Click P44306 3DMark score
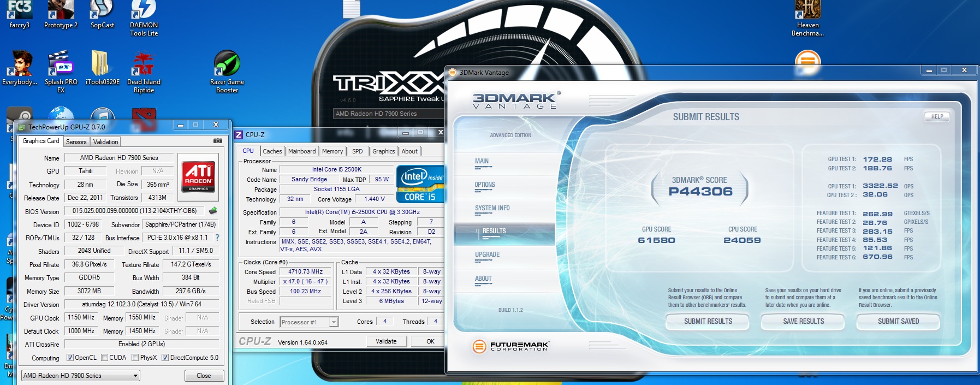 (700, 192)
